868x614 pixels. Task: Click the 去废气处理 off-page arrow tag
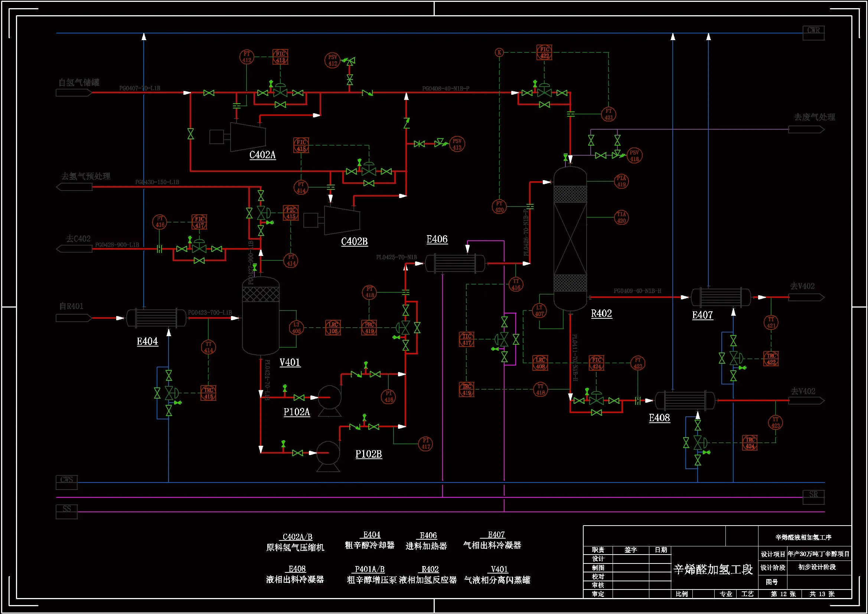tap(806, 130)
